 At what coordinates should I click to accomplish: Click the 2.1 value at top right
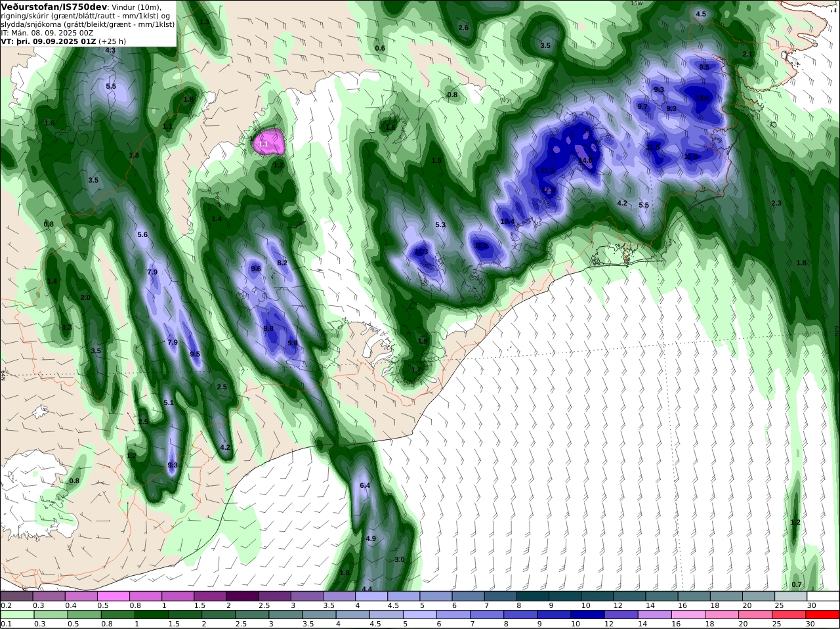click(747, 54)
